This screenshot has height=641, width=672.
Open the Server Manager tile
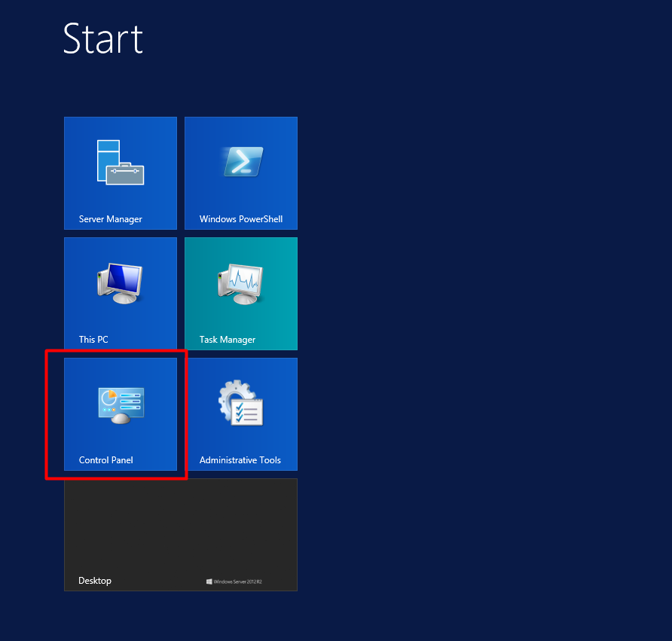tap(121, 173)
